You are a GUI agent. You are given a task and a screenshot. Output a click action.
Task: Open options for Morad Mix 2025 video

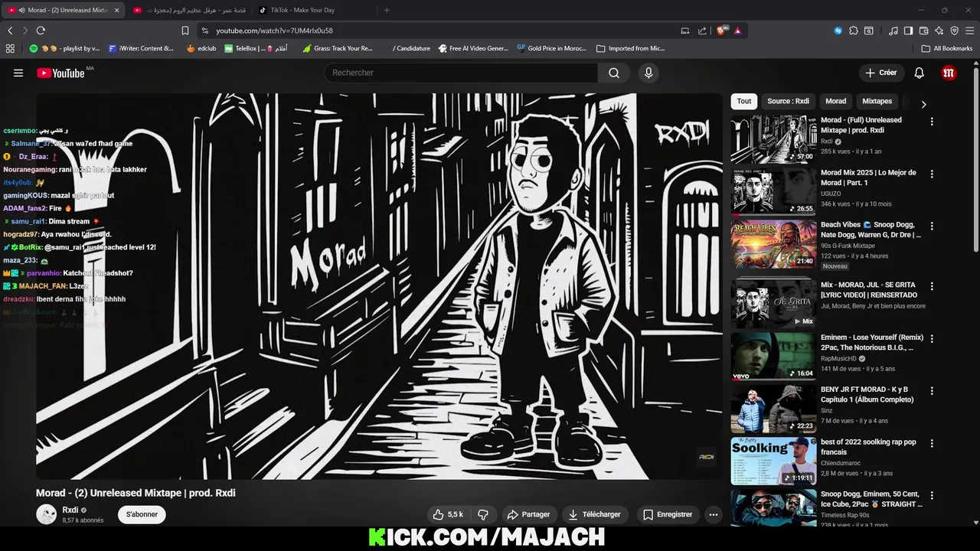pos(932,174)
